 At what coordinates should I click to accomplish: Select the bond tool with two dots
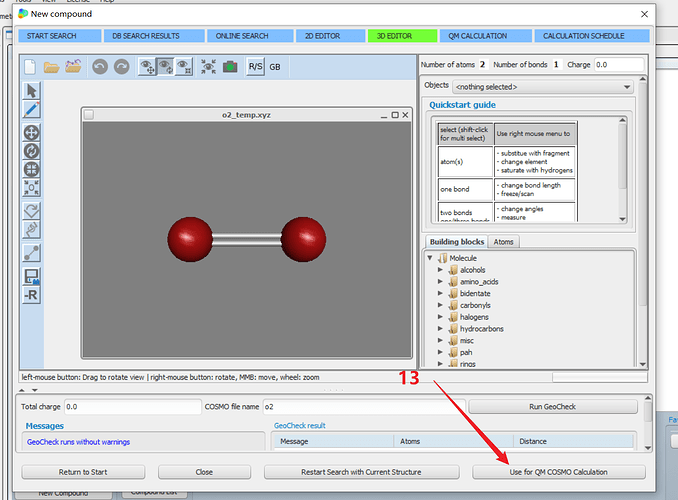[x=32, y=253]
